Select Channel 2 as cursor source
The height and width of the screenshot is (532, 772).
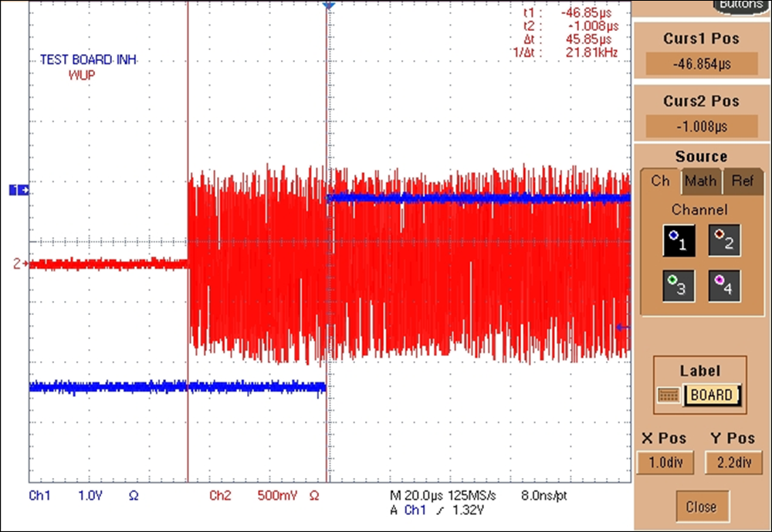pyautogui.click(x=724, y=240)
